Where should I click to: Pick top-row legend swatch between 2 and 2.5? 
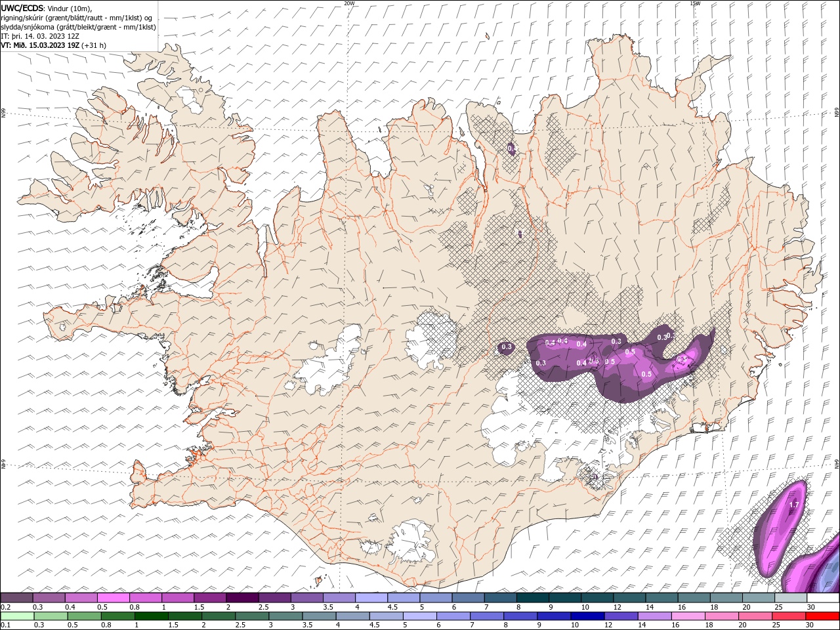242,598
